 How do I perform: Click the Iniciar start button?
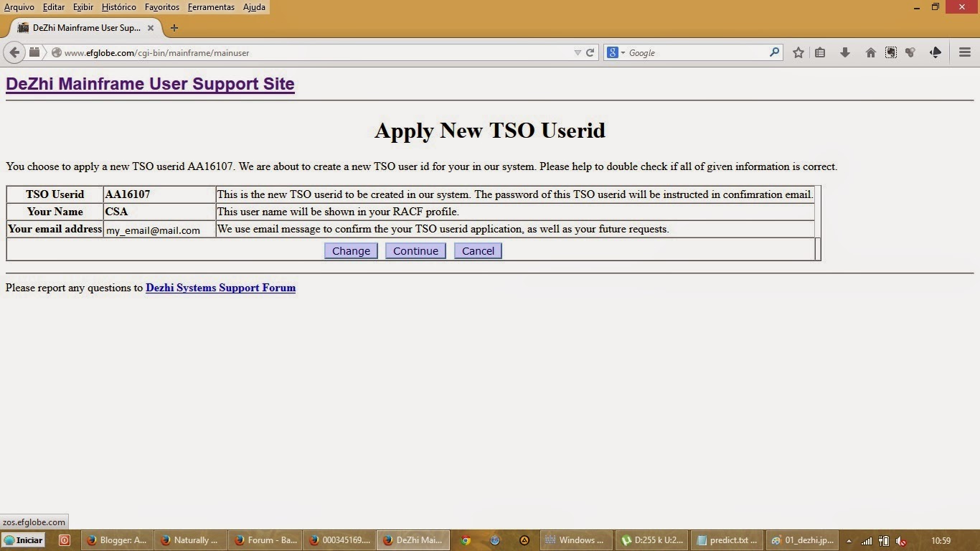[24, 540]
